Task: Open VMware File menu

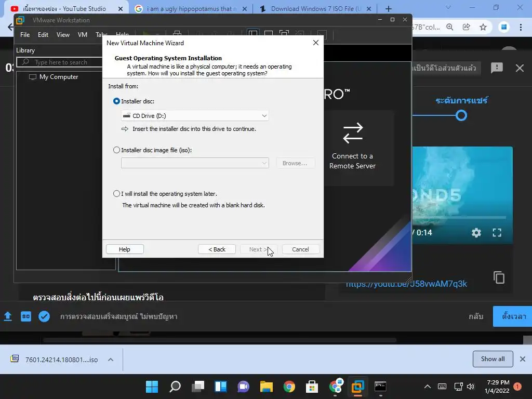Action: tap(25, 35)
